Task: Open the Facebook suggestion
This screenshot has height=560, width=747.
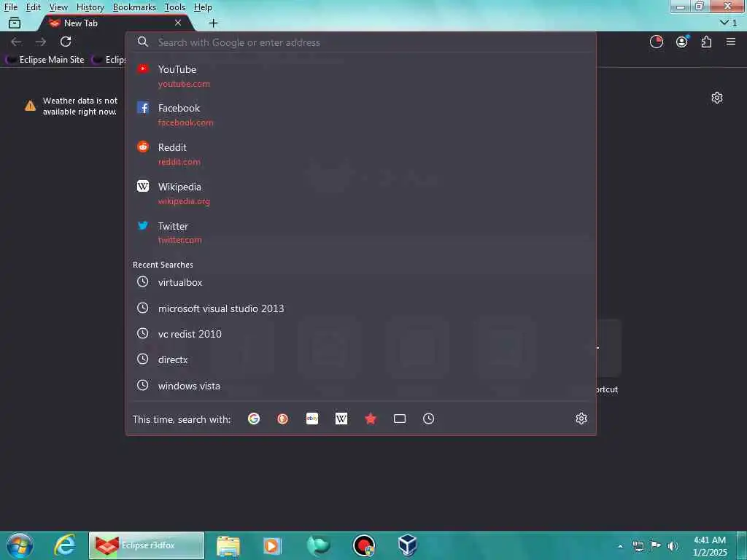Action: pyautogui.click(x=360, y=115)
